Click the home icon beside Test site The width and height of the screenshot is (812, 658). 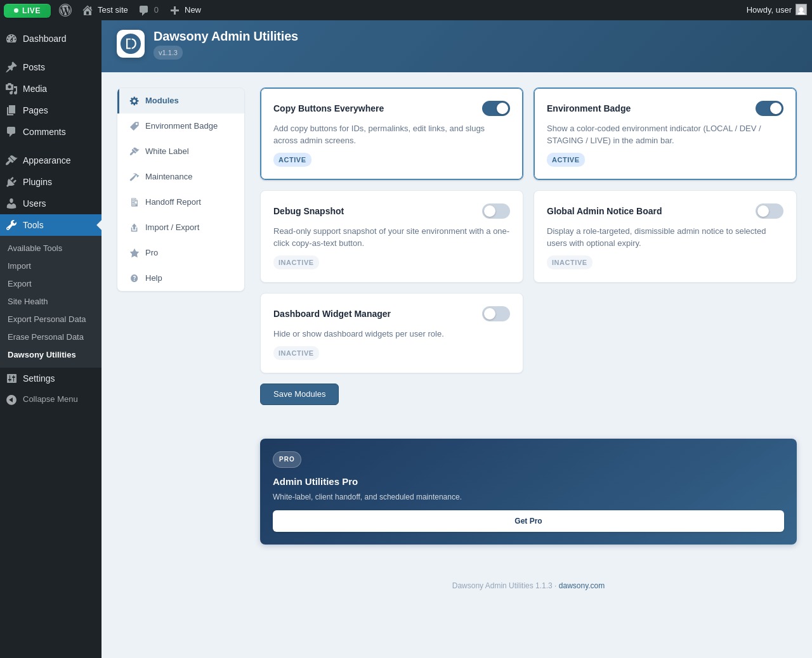(x=88, y=10)
